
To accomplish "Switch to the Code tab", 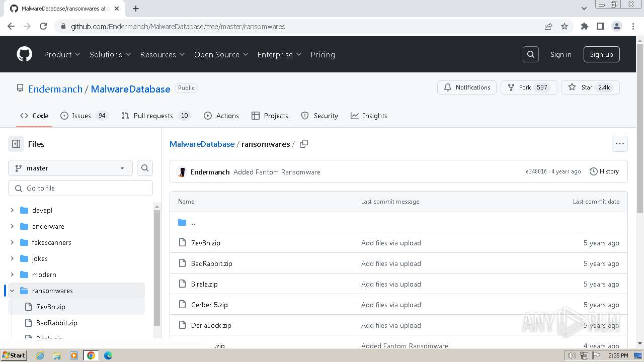I will 34,116.
